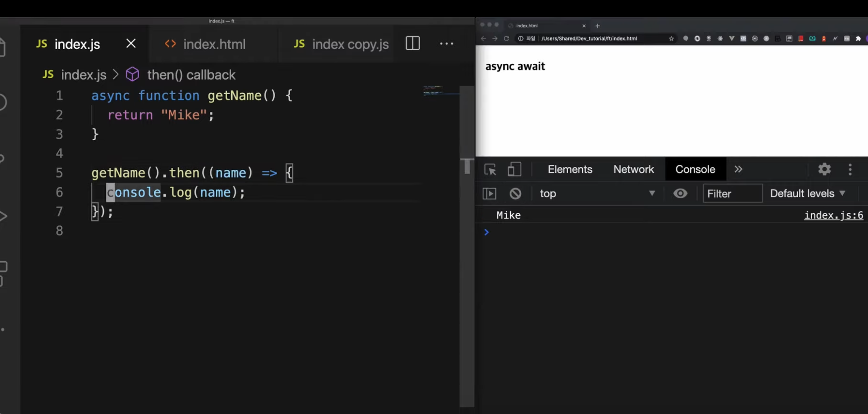Bookmark this page with the star
The image size is (868, 414).
point(672,39)
